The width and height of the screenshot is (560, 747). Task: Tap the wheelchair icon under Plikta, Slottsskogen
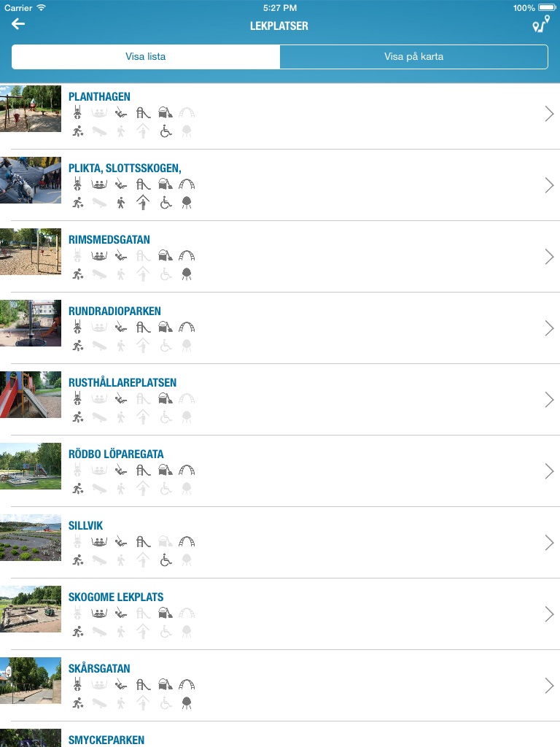(166, 203)
